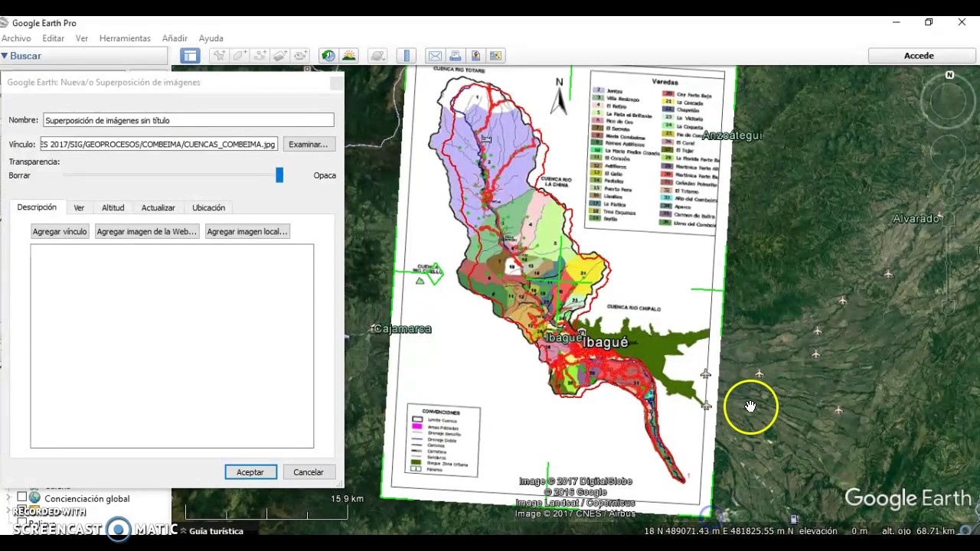Click Agregar imagen de la Web button

(x=147, y=231)
